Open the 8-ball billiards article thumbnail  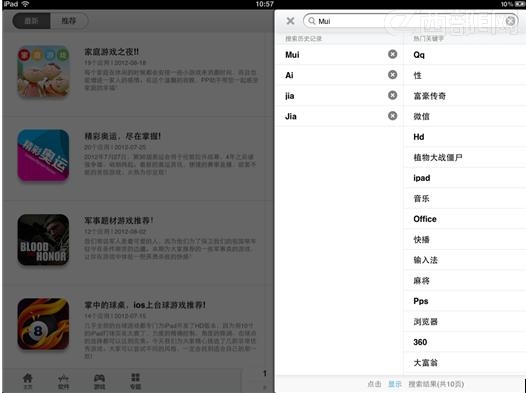coord(43,324)
